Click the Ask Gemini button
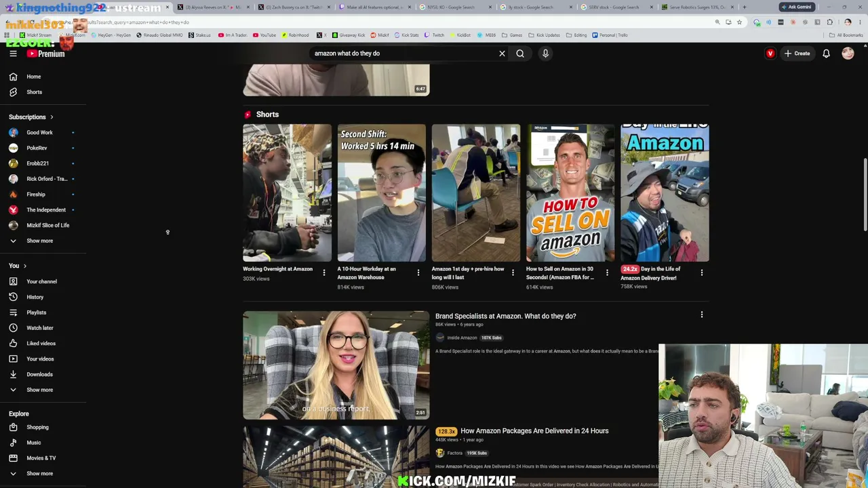 [796, 7]
